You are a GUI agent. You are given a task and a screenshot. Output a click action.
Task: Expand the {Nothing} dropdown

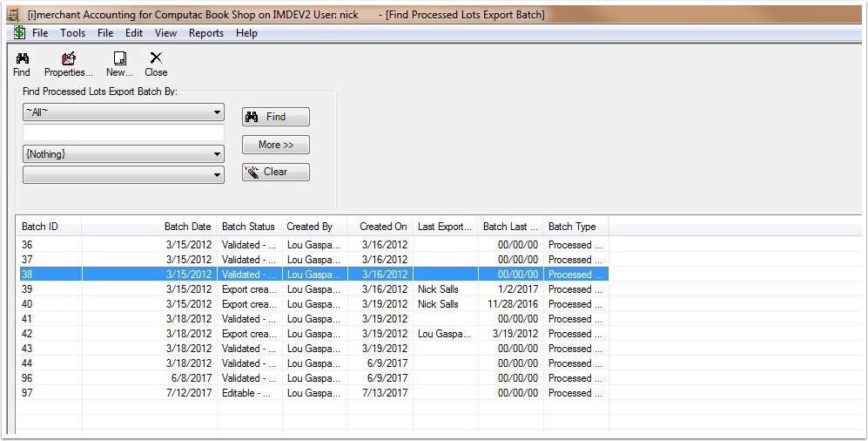tap(217, 154)
